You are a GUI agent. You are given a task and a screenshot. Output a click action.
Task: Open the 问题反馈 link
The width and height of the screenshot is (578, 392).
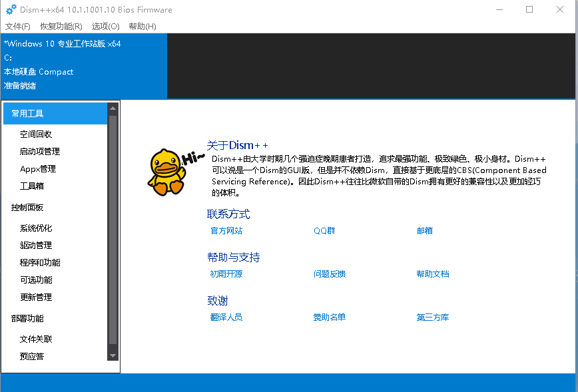pos(330,274)
